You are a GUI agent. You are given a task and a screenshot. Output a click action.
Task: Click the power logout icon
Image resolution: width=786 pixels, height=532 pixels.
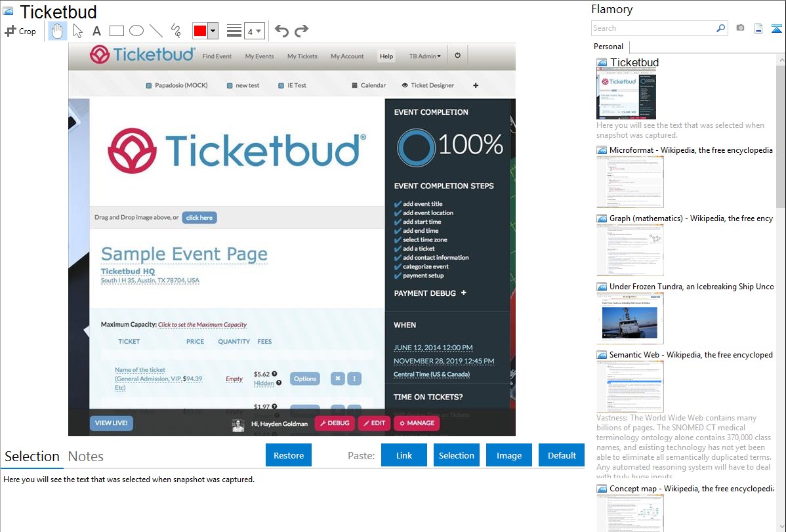point(458,56)
